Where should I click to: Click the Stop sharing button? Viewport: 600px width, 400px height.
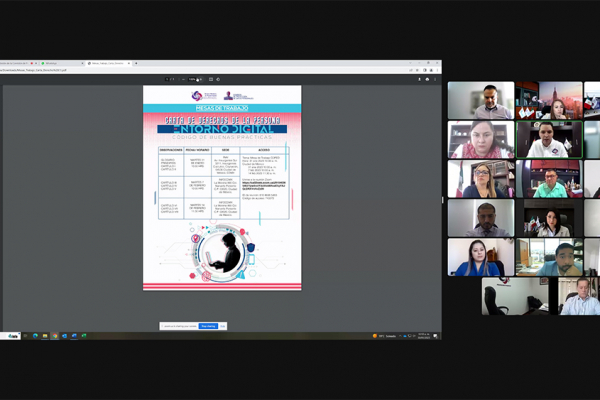point(209,326)
